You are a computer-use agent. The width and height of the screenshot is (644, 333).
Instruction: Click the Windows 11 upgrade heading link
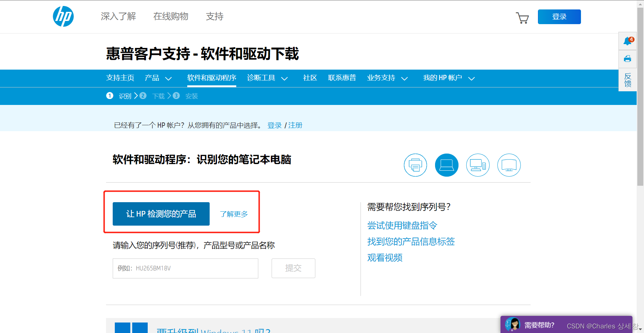[x=213, y=330]
